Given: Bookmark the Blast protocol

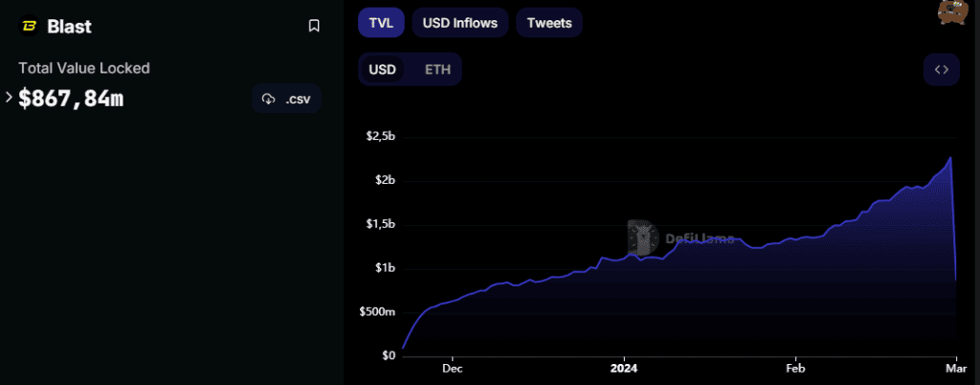Looking at the screenshot, I should click(x=314, y=26).
